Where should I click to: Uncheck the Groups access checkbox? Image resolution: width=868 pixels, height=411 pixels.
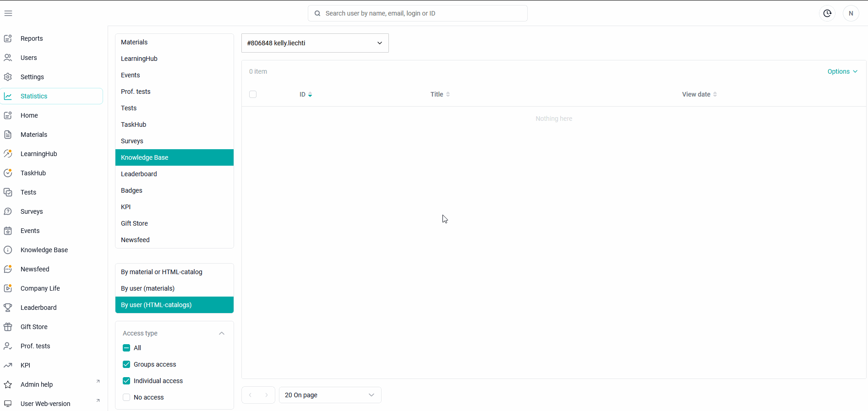click(126, 364)
